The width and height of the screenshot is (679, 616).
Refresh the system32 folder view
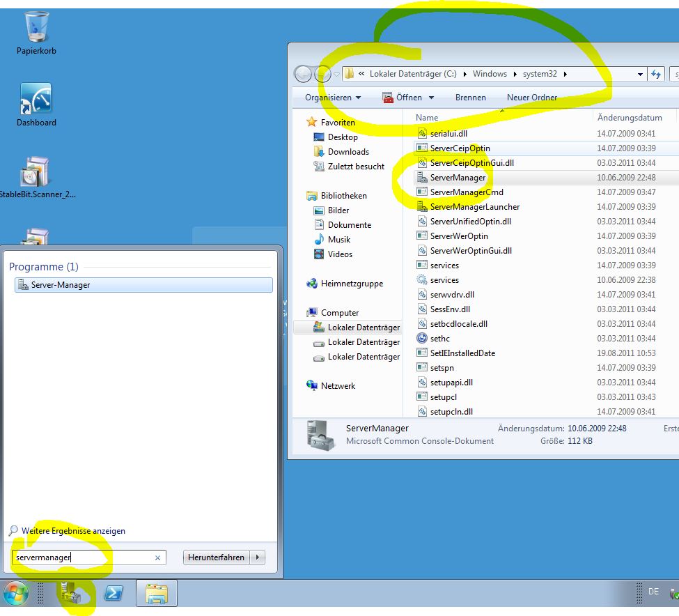click(x=656, y=74)
